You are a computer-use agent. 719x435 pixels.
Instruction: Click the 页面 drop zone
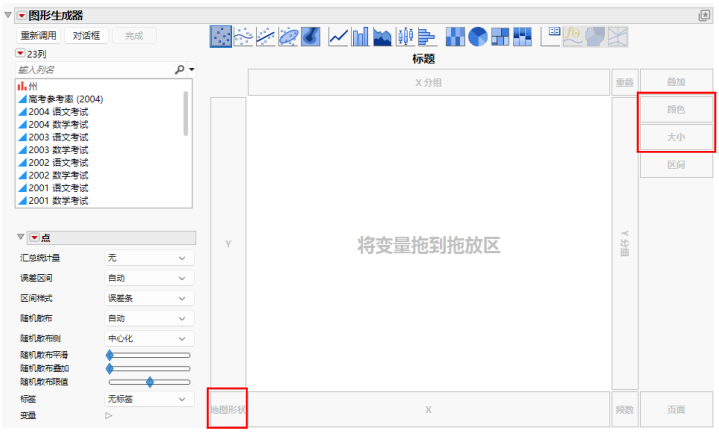click(x=676, y=409)
